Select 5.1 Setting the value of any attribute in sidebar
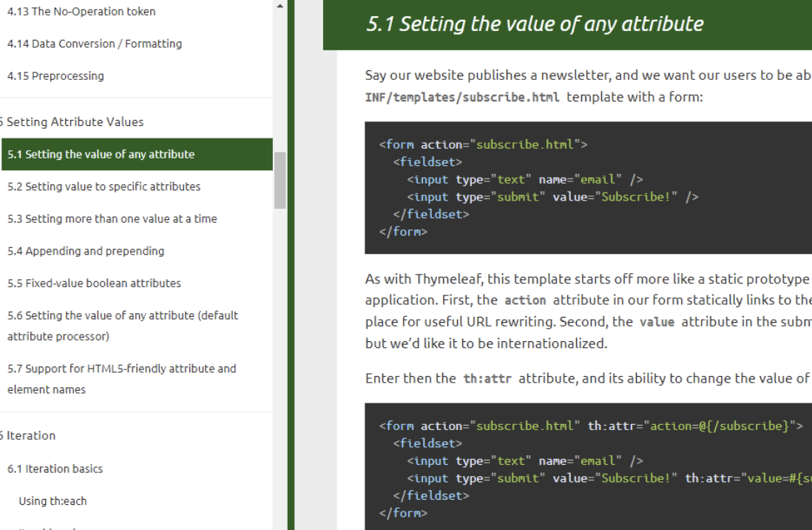The image size is (812, 530). tap(137, 154)
